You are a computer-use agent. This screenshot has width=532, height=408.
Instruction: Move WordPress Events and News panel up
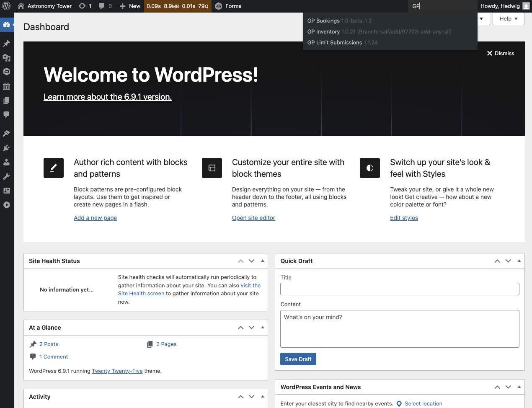pyautogui.click(x=497, y=387)
